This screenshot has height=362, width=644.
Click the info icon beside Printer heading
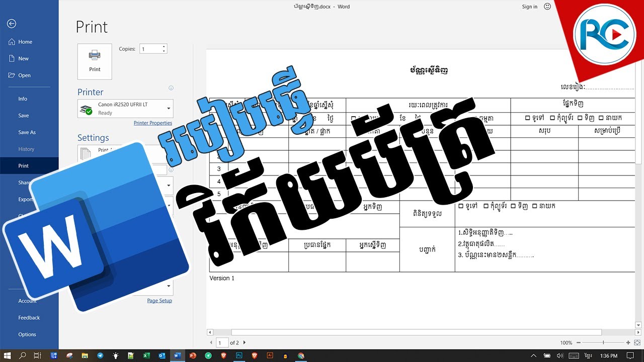pos(171,88)
